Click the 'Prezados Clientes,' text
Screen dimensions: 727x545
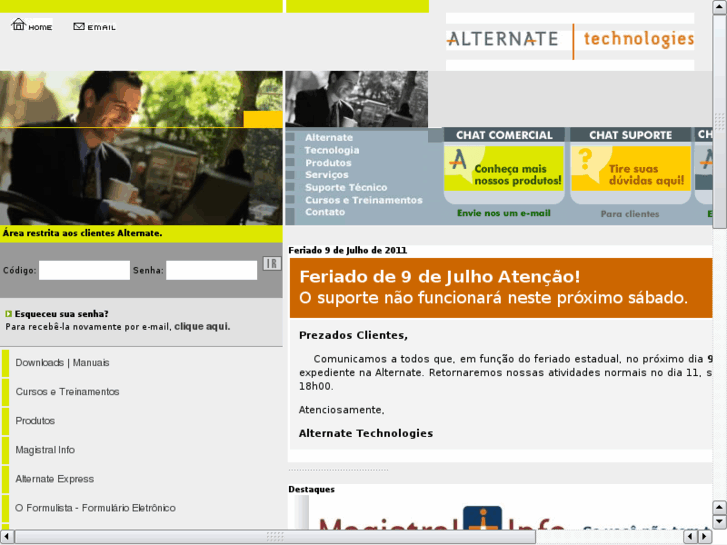pyautogui.click(x=353, y=335)
